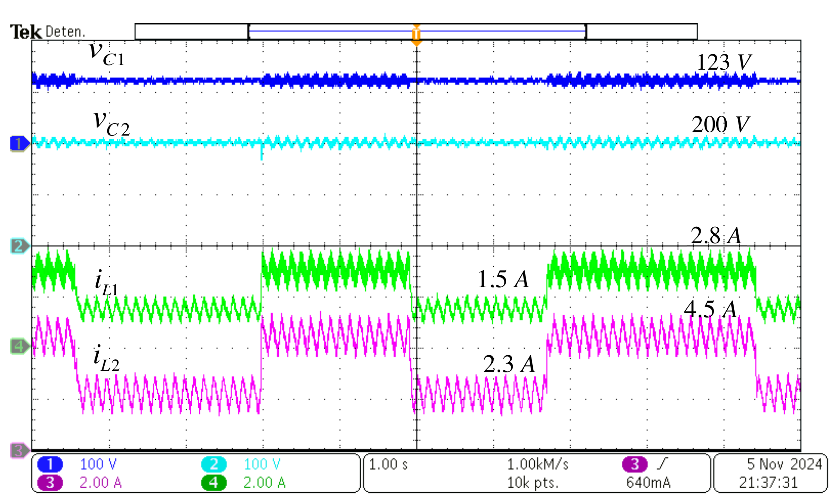Click the channel 4 badge in readout
This screenshot has height=504, width=837.
tap(214, 483)
